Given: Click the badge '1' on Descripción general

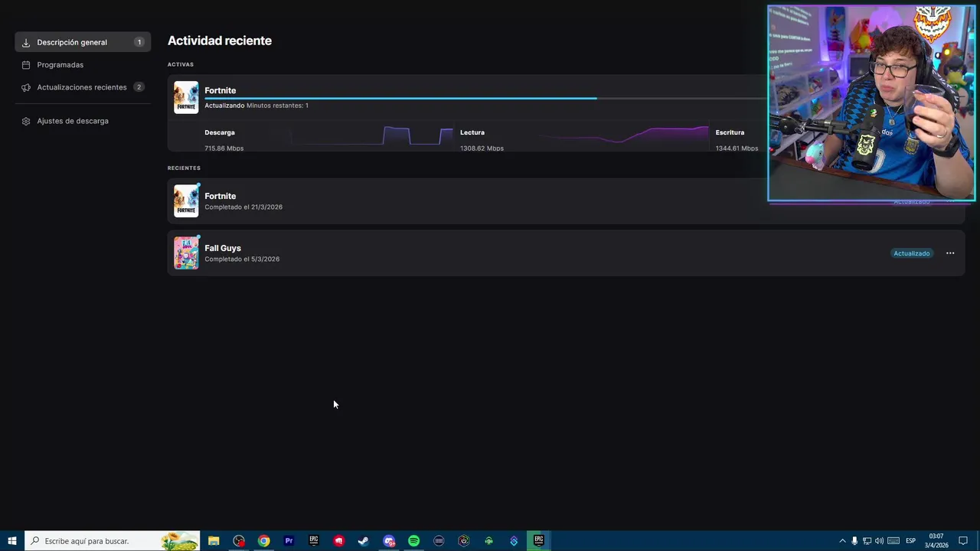Looking at the screenshot, I should [x=139, y=42].
